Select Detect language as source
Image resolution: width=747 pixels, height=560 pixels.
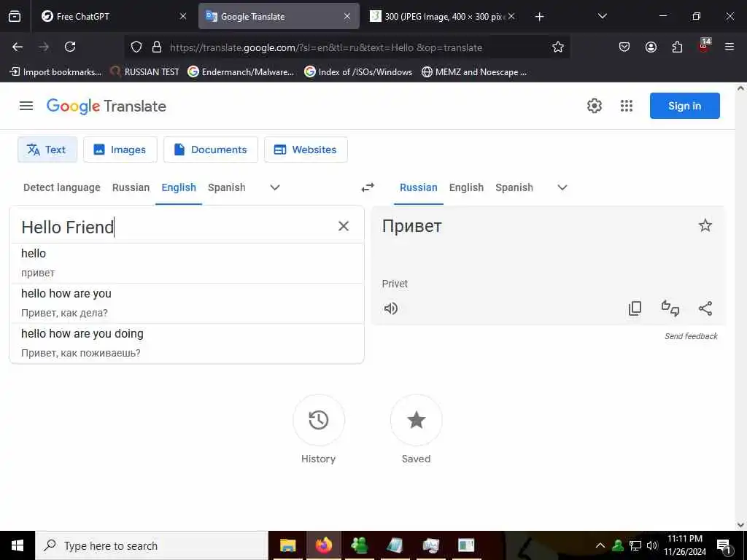click(x=62, y=187)
